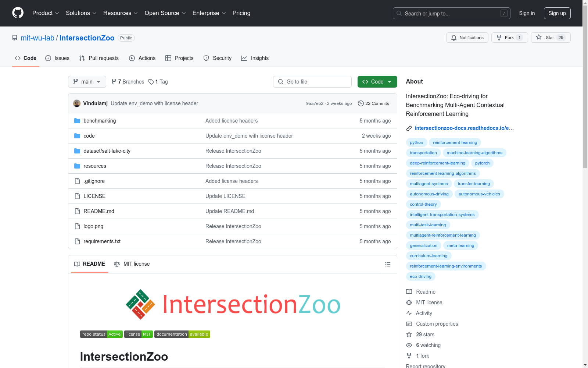The height and width of the screenshot is (368, 588).
Task: Open the mit-wu-lab organization link
Action: click(37, 38)
